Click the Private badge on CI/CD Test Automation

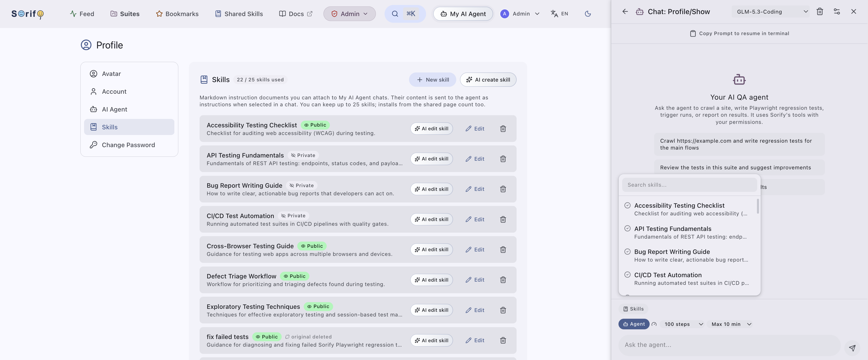tap(293, 216)
